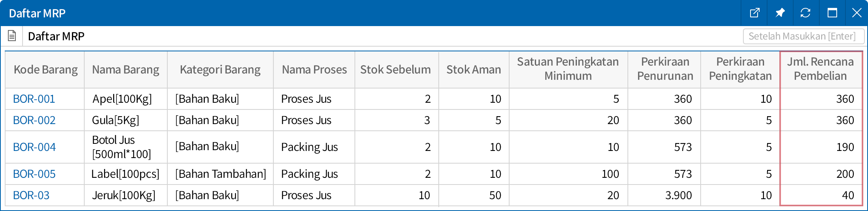This screenshot has height=211, width=868.
Task: Click the Kategori Barang column header
Action: click(220, 70)
